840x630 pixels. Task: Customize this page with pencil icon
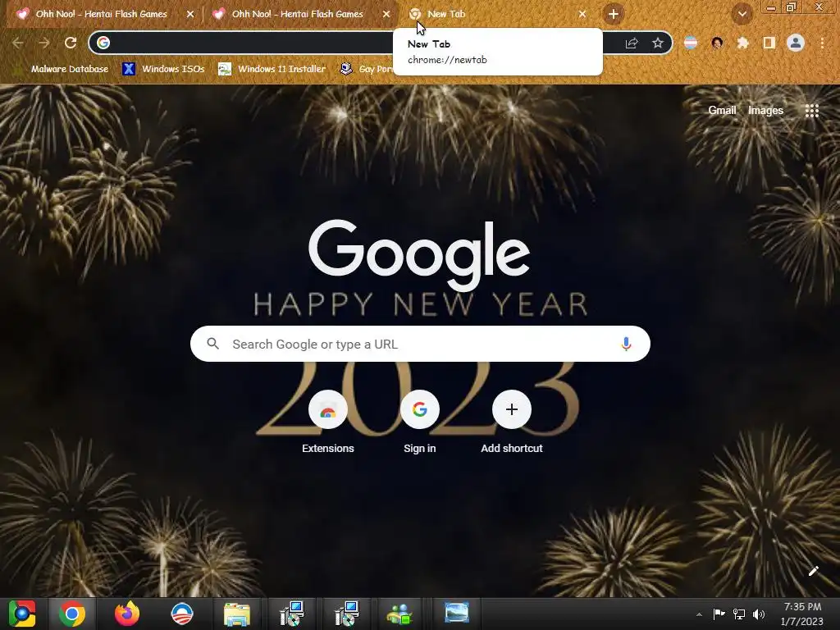[813, 571]
